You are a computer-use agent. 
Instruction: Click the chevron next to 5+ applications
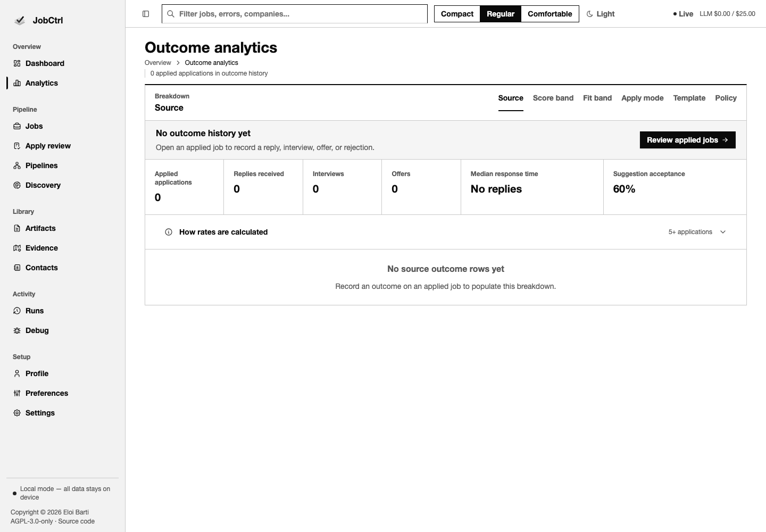click(723, 232)
